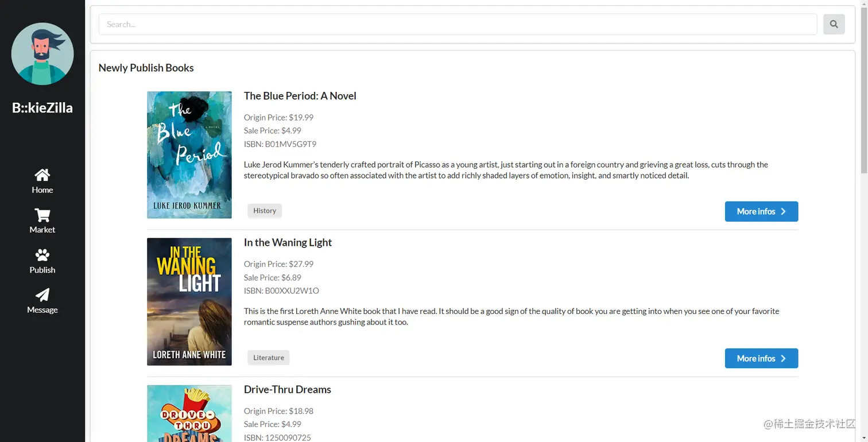
Task: Click In the Waning Light book cover
Action: tap(189, 302)
